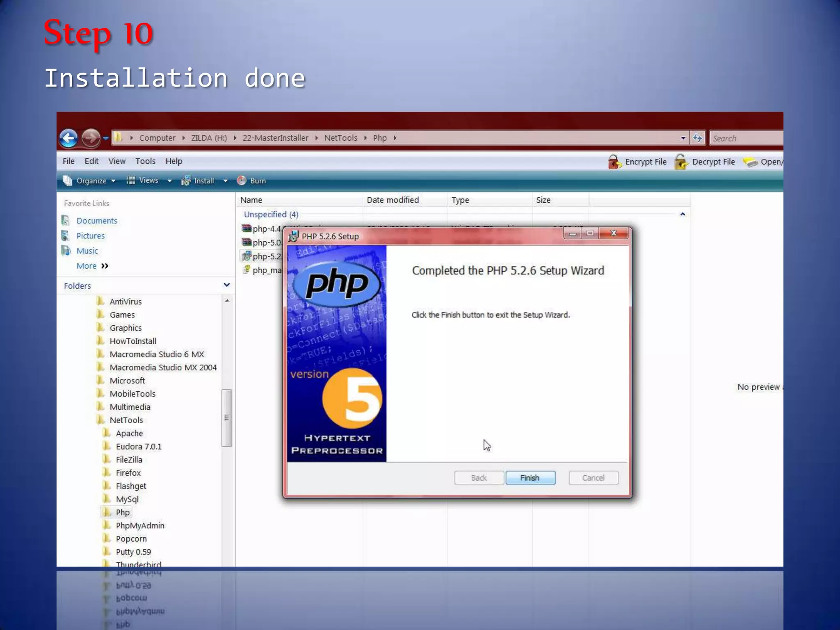Viewport: 840px width, 630px height.
Task: Click the PHP Setup dialog title icon
Action: [293, 236]
